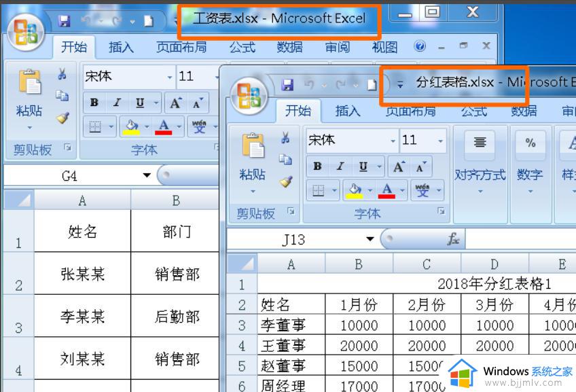Open 数据 tab in 工资表.xlsx
The width and height of the screenshot is (576, 392).
pyautogui.click(x=290, y=47)
